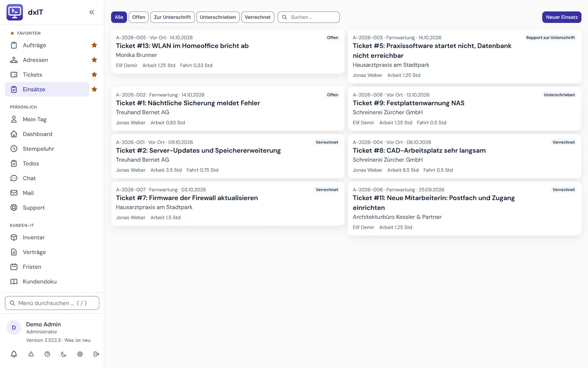The image size is (588, 368).
Task: Click the dxIT logo icon
Action: click(15, 12)
